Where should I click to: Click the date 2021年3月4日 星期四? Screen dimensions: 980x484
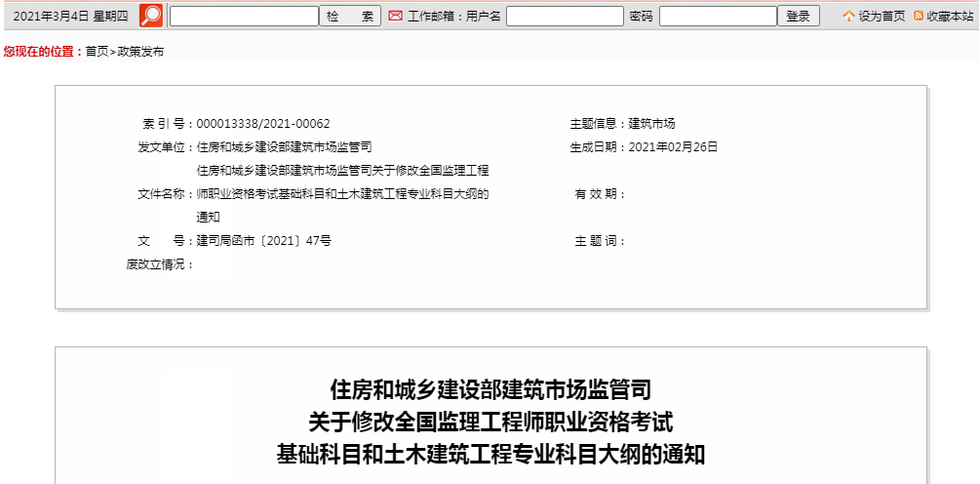(x=70, y=17)
